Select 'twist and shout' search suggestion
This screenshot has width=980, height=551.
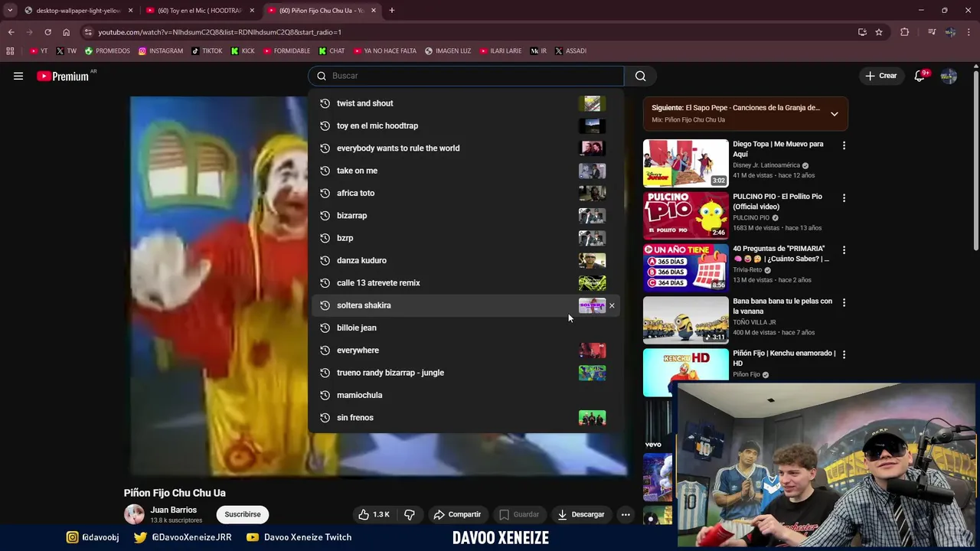tap(465, 103)
